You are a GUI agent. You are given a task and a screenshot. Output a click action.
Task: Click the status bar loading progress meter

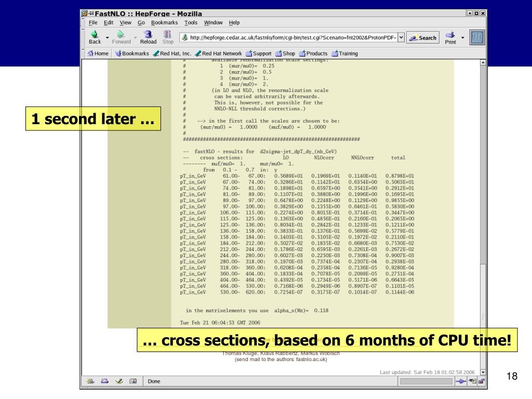426,381
